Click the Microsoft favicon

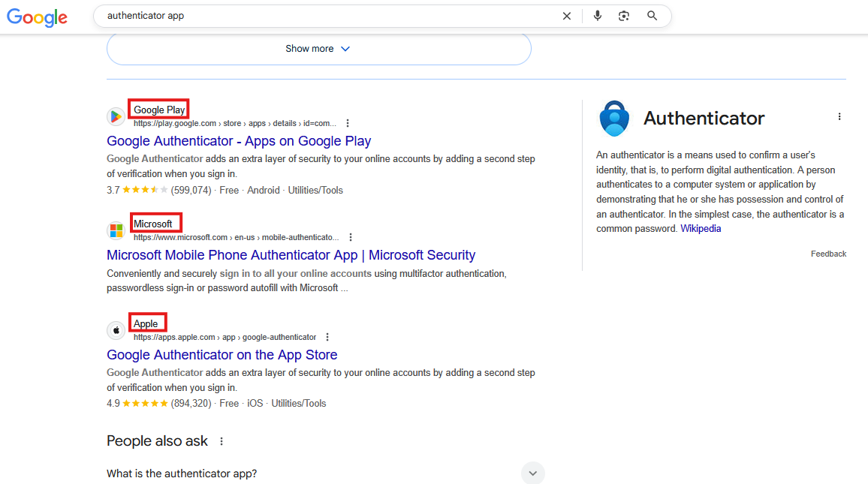[x=116, y=230]
